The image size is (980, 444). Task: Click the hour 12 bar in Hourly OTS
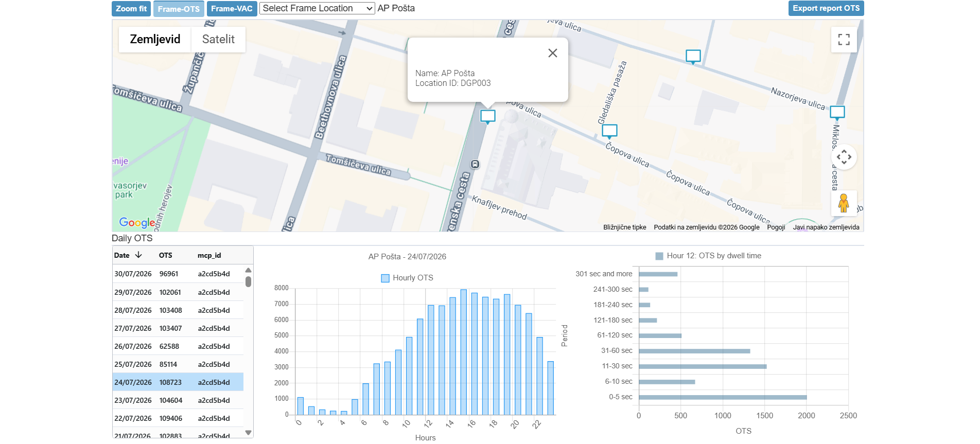click(431, 360)
